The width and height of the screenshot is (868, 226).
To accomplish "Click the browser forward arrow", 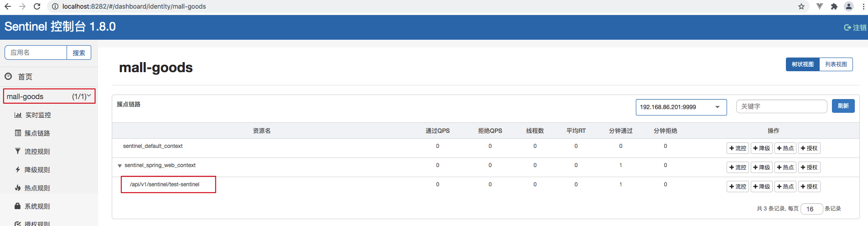I will [22, 6].
